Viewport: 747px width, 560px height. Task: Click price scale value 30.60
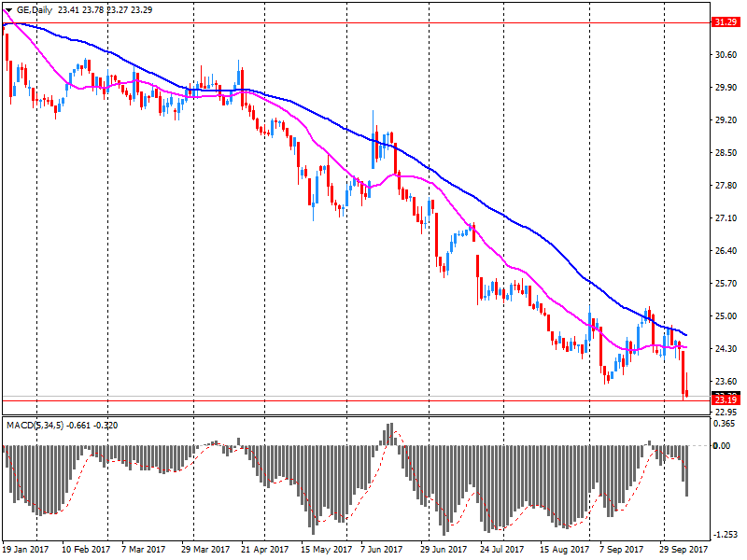click(726, 55)
